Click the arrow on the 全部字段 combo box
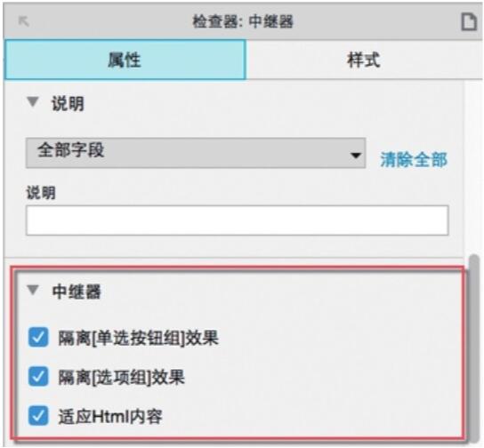Image resolution: width=484 pixels, height=448 pixels. click(356, 155)
